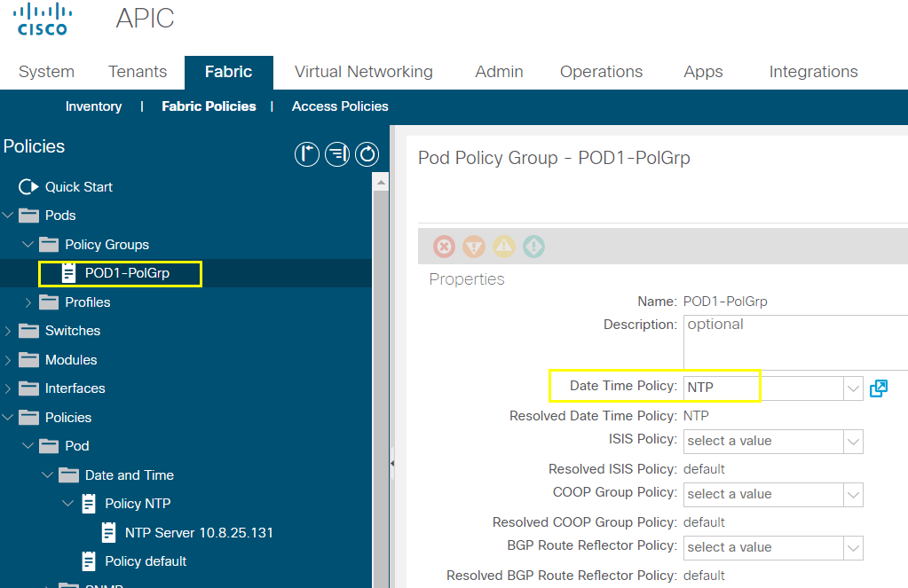Click the red critical faults icon
The height and width of the screenshot is (588, 908).
coord(444,247)
